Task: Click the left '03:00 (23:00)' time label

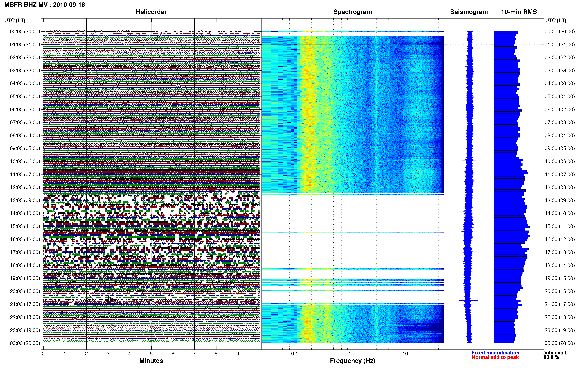Action: pyautogui.click(x=25, y=71)
